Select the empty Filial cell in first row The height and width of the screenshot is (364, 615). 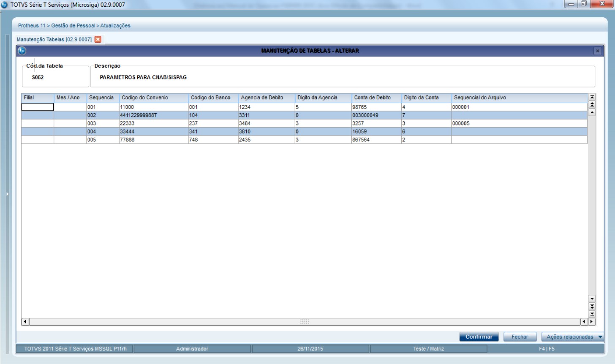38,107
